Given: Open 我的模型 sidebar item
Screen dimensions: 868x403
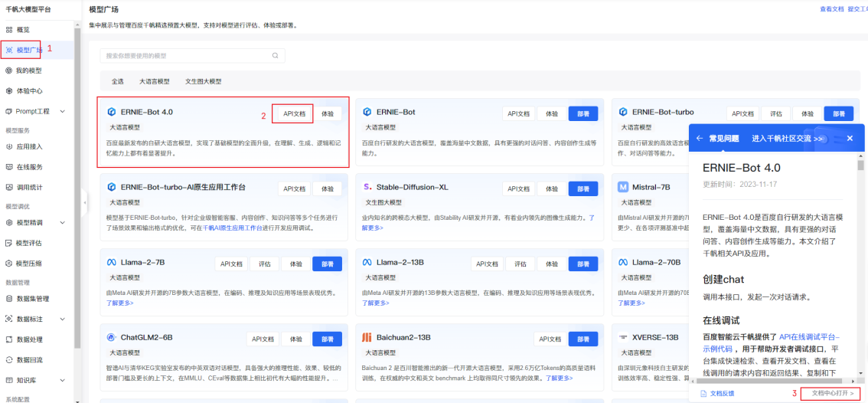Looking at the screenshot, I should [29, 70].
